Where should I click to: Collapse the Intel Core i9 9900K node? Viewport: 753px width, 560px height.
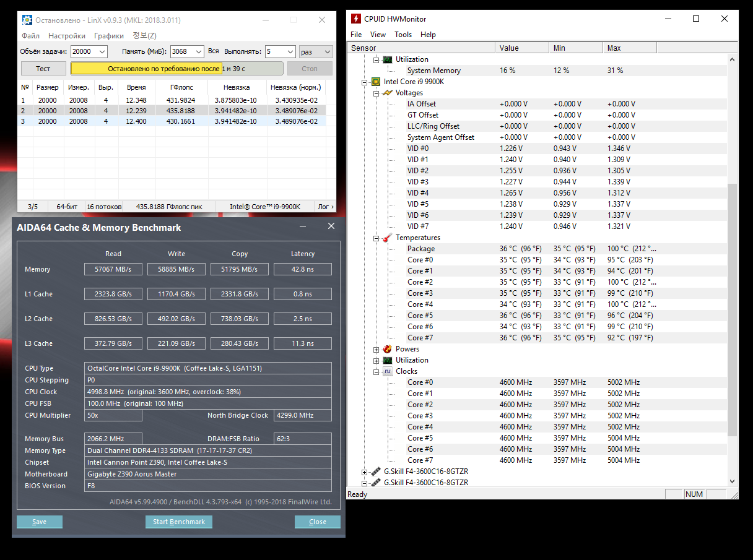pos(365,82)
